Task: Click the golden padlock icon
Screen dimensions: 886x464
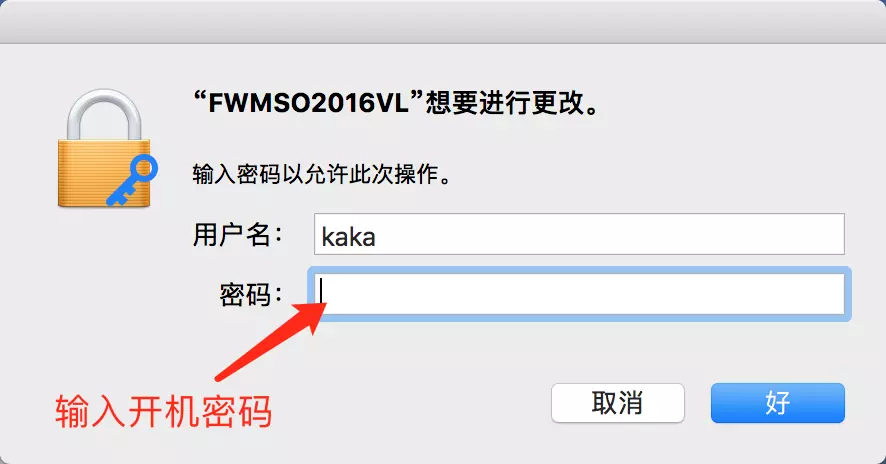Action: (105, 148)
